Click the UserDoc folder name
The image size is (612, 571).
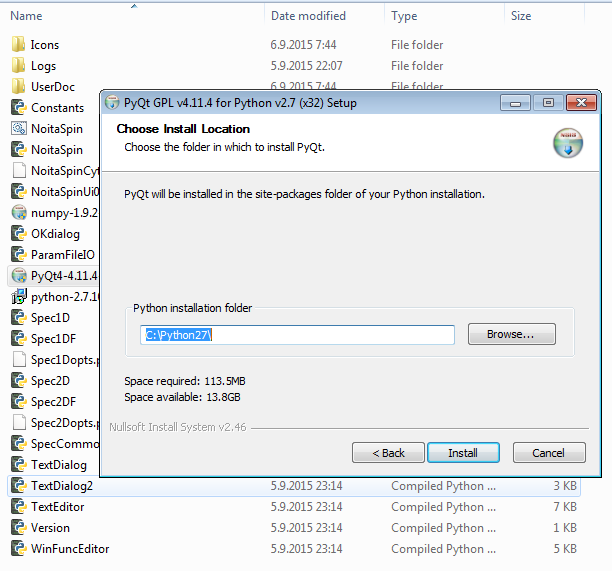[53, 87]
